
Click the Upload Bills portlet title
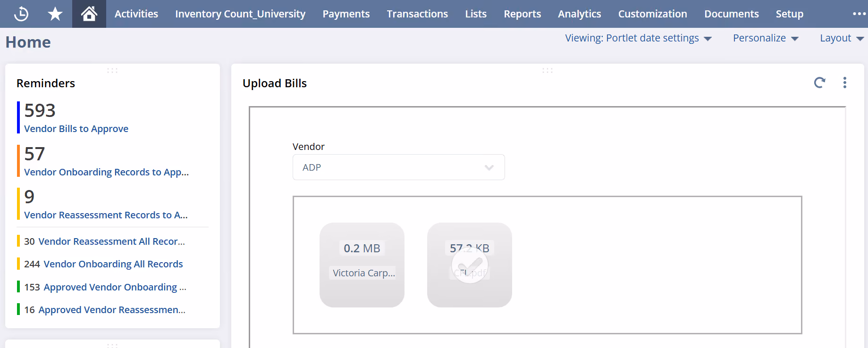275,83
